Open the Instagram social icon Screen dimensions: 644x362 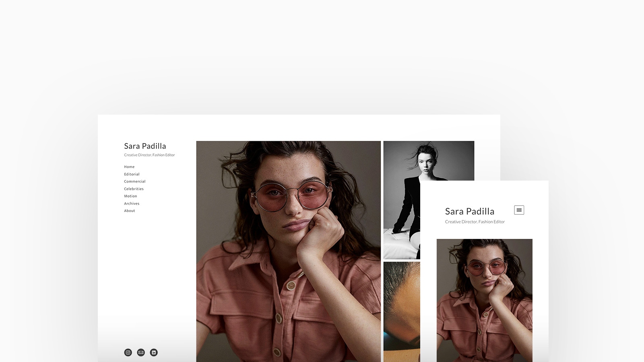(128, 352)
